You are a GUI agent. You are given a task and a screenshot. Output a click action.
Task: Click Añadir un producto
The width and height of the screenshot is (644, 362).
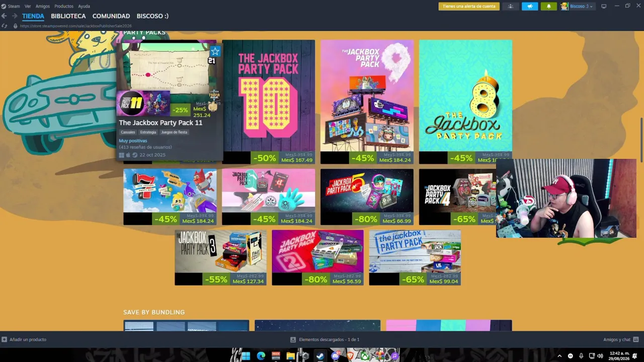click(24, 340)
